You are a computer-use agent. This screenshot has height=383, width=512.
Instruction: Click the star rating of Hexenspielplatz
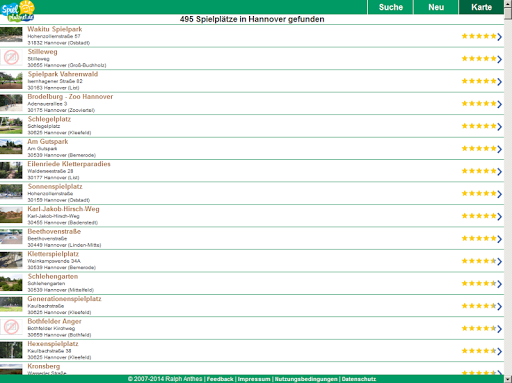pos(479,351)
